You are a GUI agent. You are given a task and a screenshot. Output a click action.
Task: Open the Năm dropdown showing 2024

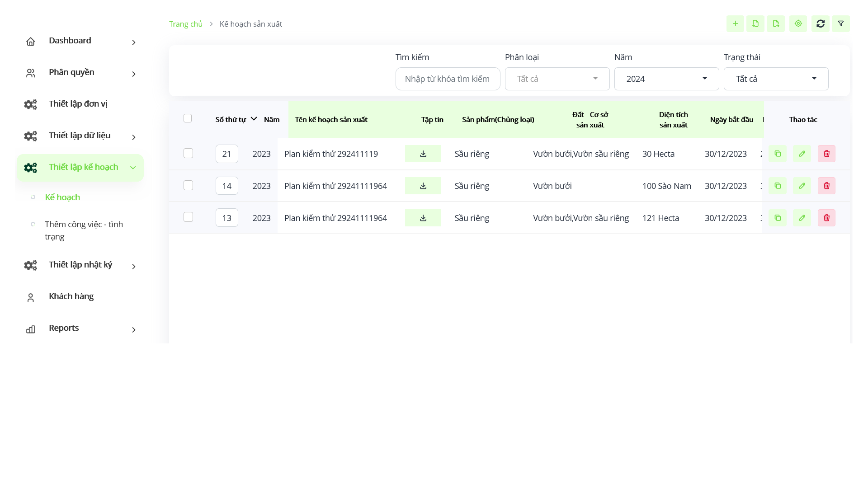pos(666,79)
